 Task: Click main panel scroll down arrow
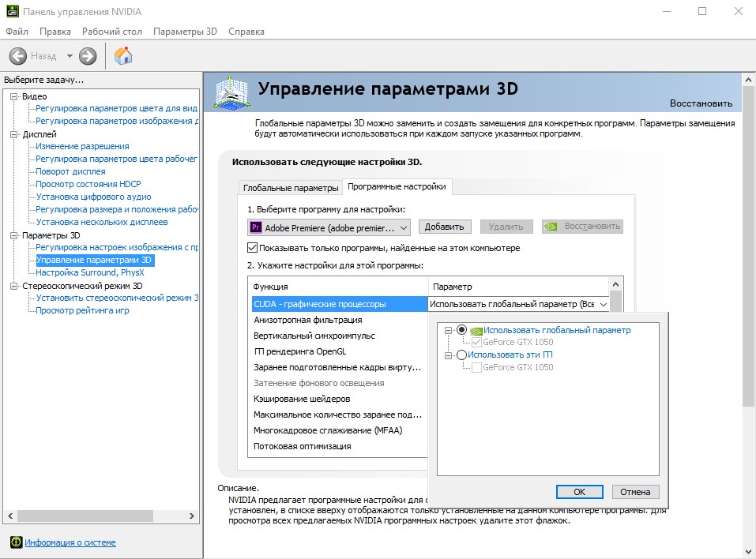coord(748,552)
